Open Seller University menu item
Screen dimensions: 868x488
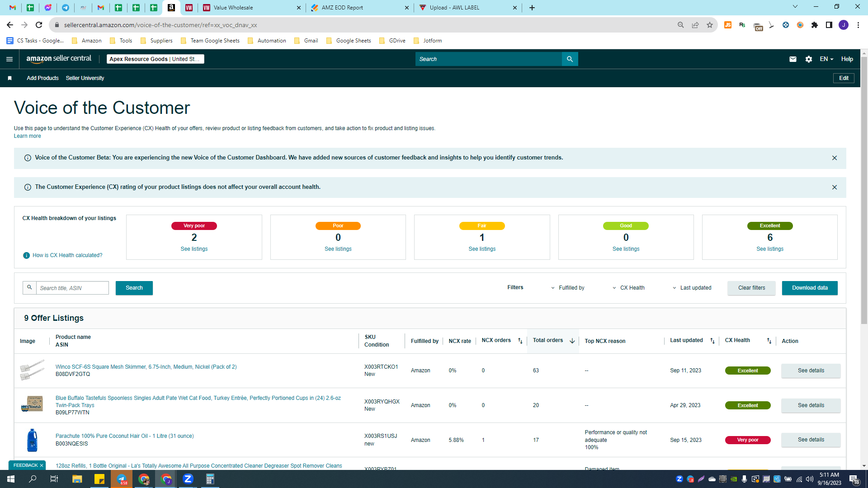pyautogui.click(x=85, y=78)
